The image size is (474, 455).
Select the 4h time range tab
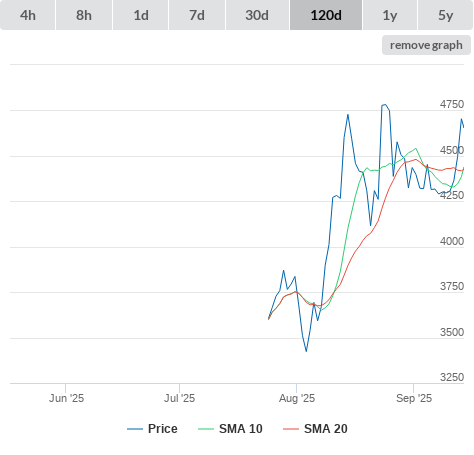tap(28, 15)
